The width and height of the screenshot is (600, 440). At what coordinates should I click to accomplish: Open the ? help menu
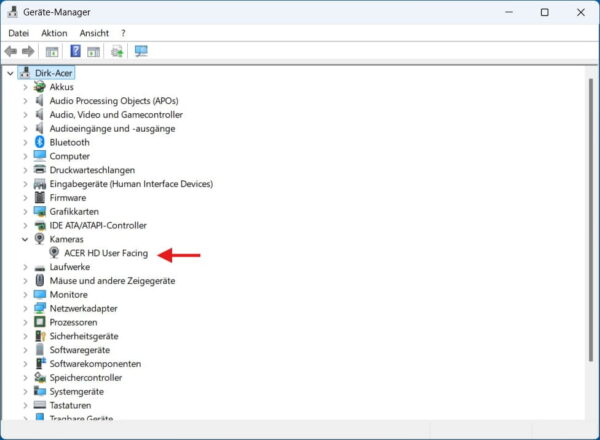pyautogui.click(x=123, y=33)
